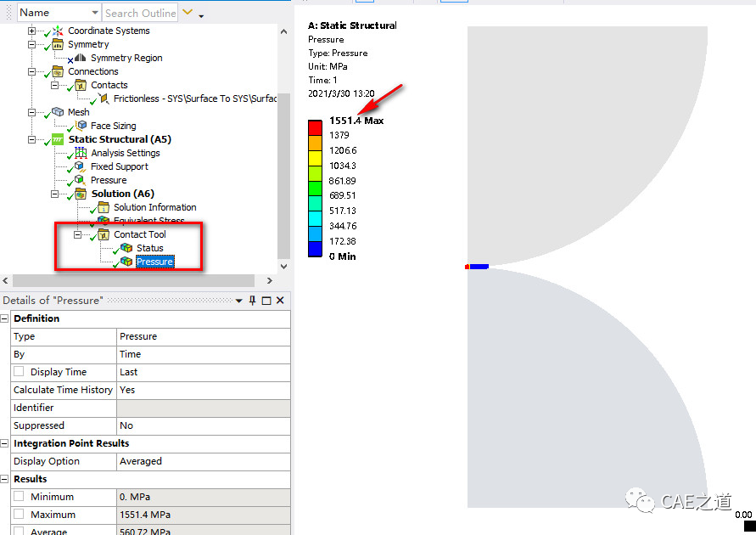
Task: Collapse the Symmetry node
Action: coord(32,44)
